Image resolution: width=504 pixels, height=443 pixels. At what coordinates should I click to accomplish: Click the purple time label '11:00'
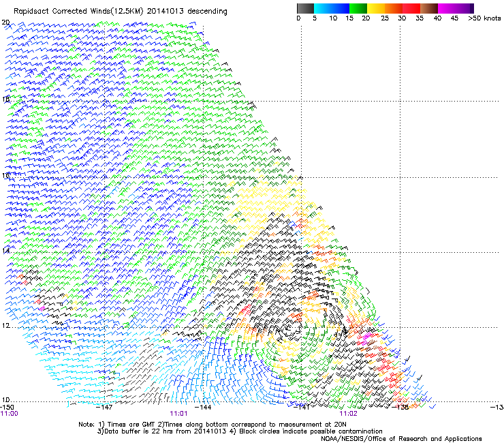click(x=10, y=414)
